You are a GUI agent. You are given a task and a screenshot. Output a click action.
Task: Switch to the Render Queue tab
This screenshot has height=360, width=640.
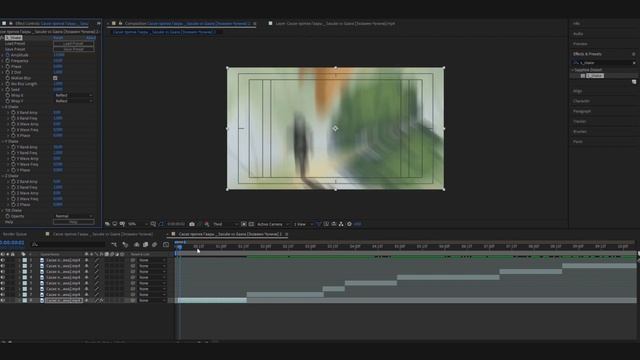15,234
